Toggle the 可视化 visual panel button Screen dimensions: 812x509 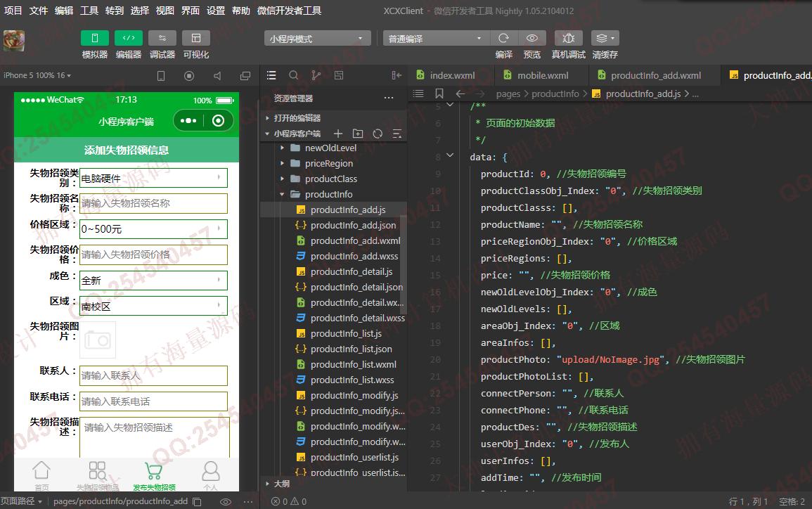[195, 39]
